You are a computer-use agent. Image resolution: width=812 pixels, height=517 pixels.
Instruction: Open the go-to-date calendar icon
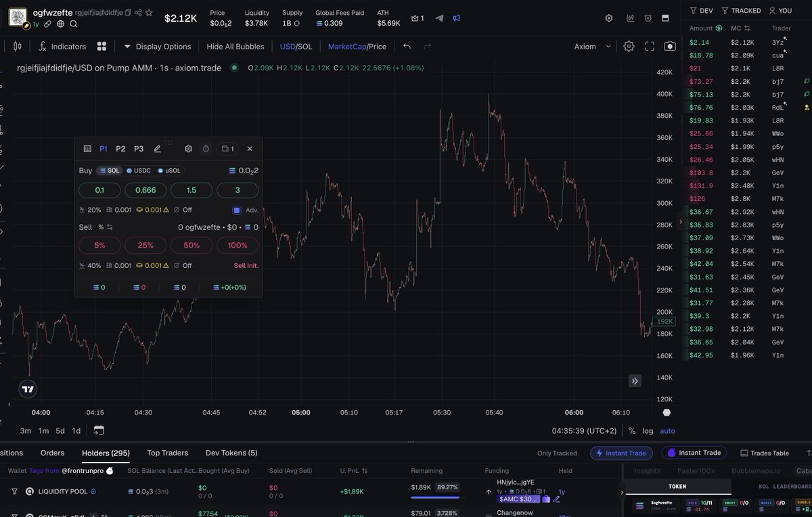click(99, 430)
